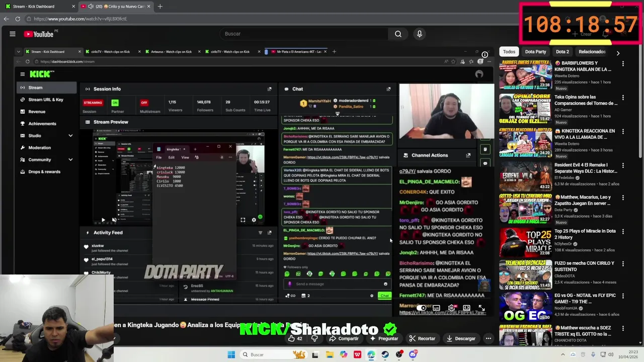The image size is (644, 362).
Task: Open Stream URL & Key in Kick sidebar
Action: (46, 100)
